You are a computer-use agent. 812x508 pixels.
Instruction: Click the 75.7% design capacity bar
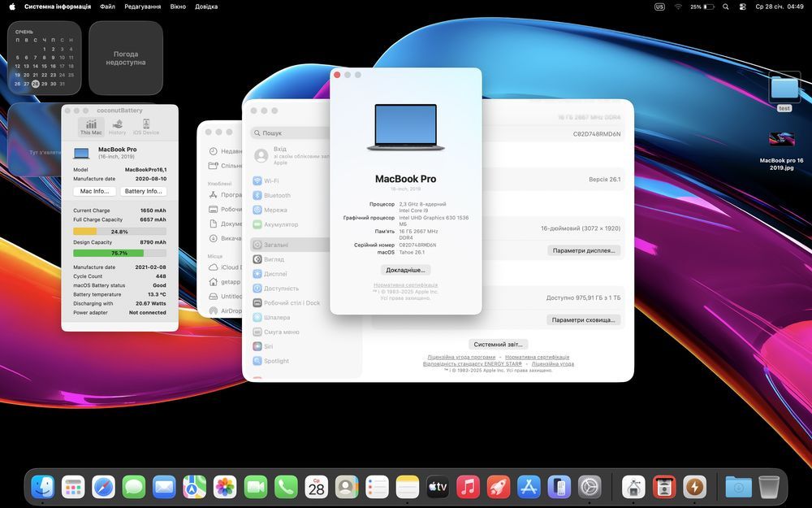coord(119,254)
